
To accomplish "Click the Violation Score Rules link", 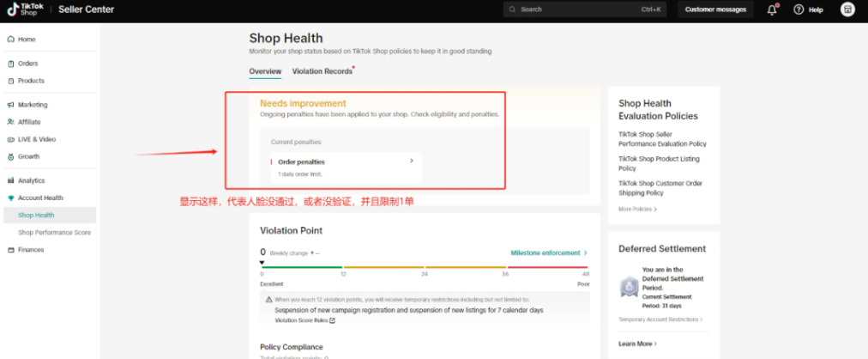I will click(304, 320).
